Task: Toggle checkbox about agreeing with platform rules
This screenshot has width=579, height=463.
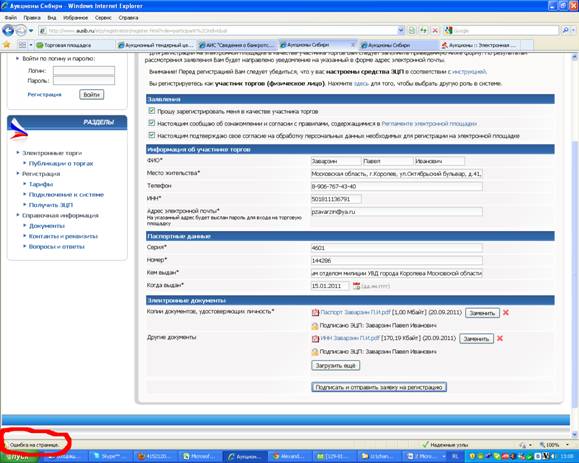Action: pyautogui.click(x=151, y=123)
